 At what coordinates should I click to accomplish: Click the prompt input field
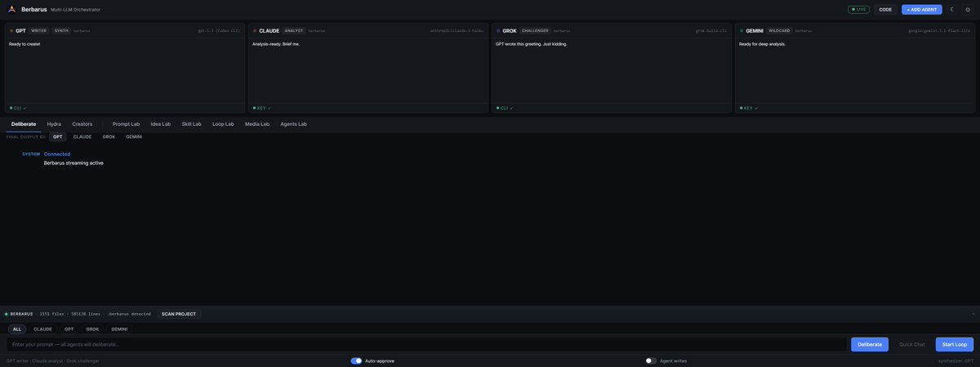coord(426,344)
